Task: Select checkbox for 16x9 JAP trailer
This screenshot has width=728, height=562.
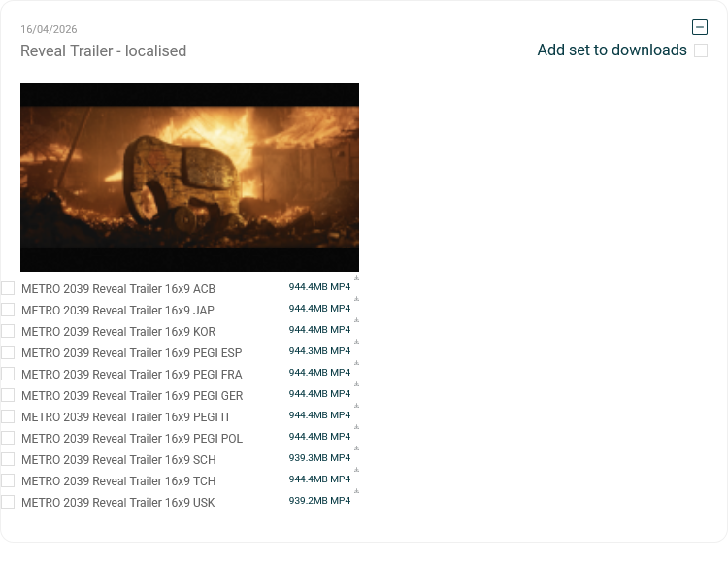Action: point(8,310)
